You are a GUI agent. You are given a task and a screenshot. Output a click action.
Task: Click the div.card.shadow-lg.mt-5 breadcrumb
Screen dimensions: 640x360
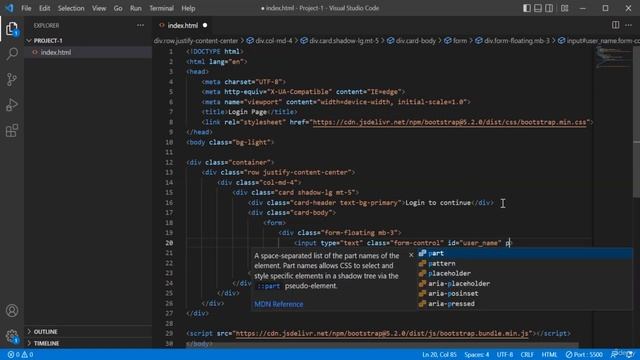tap(340, 41)
